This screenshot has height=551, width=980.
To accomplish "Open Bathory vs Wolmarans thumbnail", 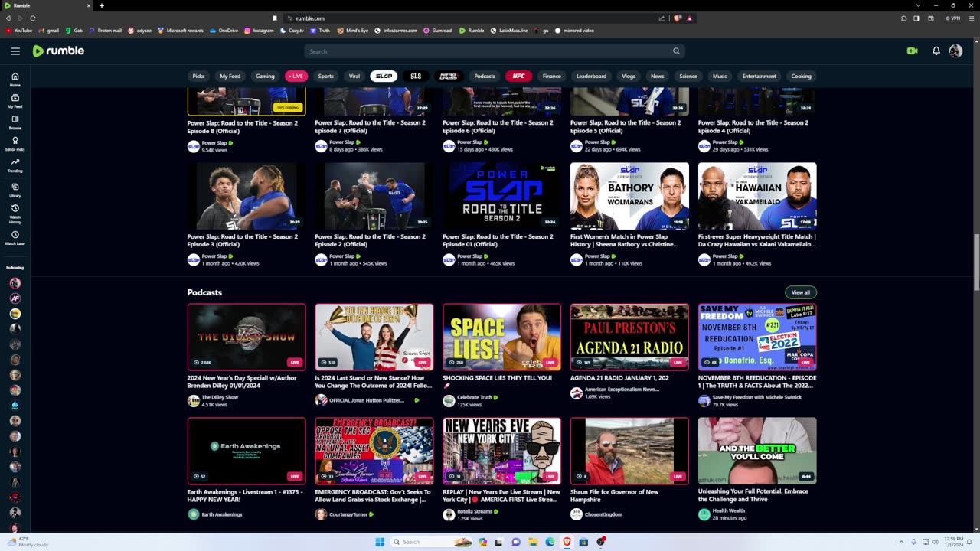I will pyautogui.click(x=629, y=196).
